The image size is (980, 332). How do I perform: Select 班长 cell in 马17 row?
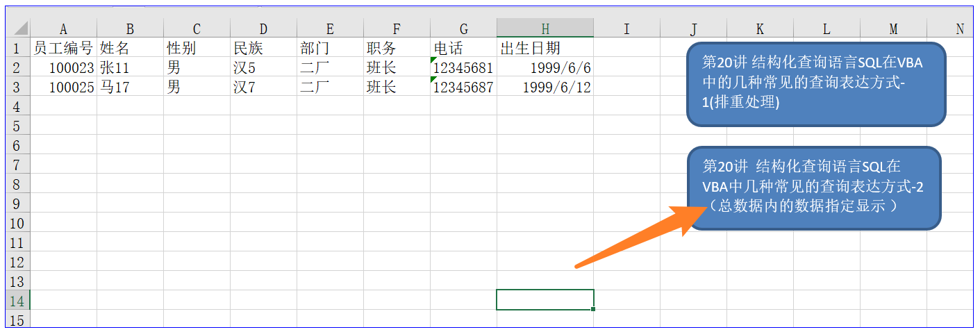pyautogui.click(x=397, y=87)
